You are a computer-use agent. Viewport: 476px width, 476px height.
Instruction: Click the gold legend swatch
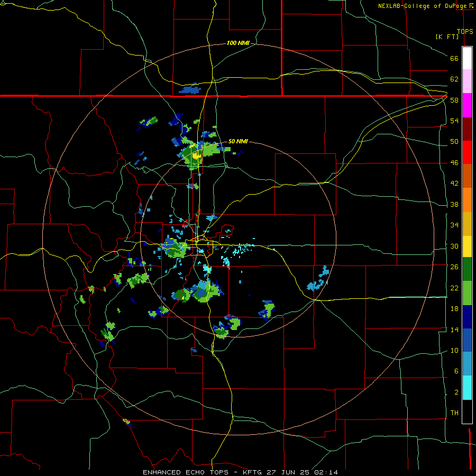(x=467, y=224)
